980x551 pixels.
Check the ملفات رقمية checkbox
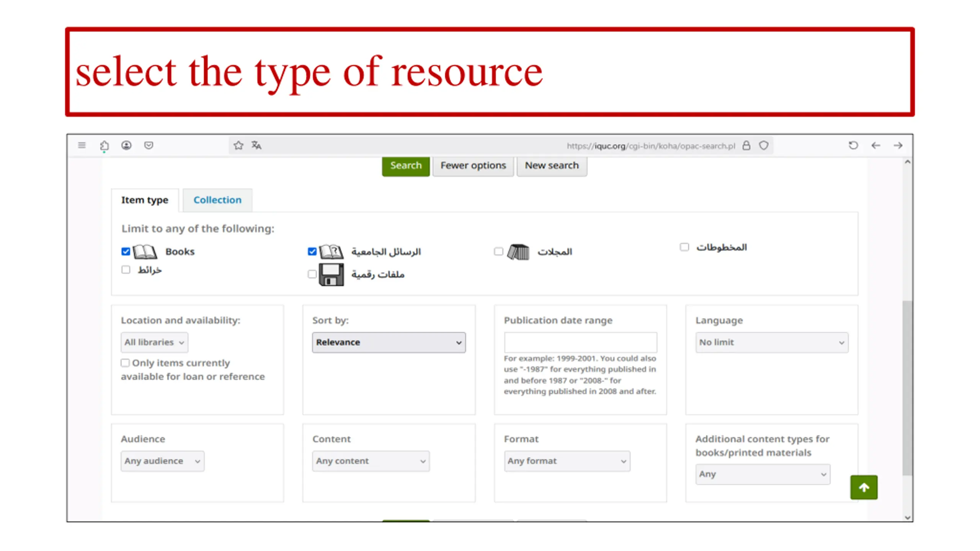pyautogui.click(x=312, y=274)
